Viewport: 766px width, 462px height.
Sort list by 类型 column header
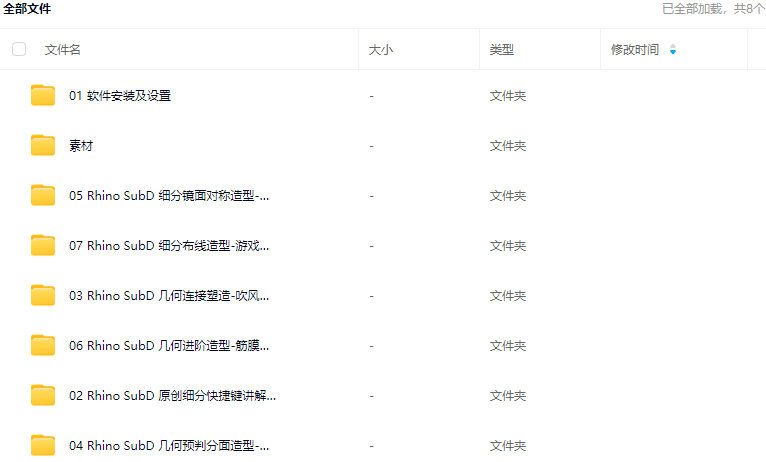click(502, 50)
